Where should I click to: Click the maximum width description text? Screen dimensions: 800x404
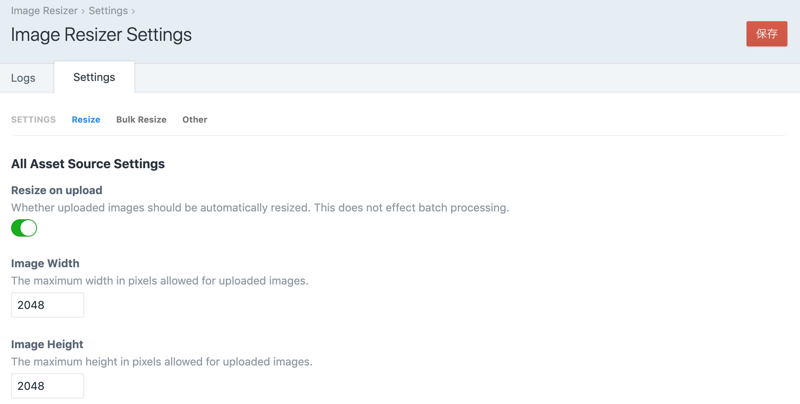point(159,281)
